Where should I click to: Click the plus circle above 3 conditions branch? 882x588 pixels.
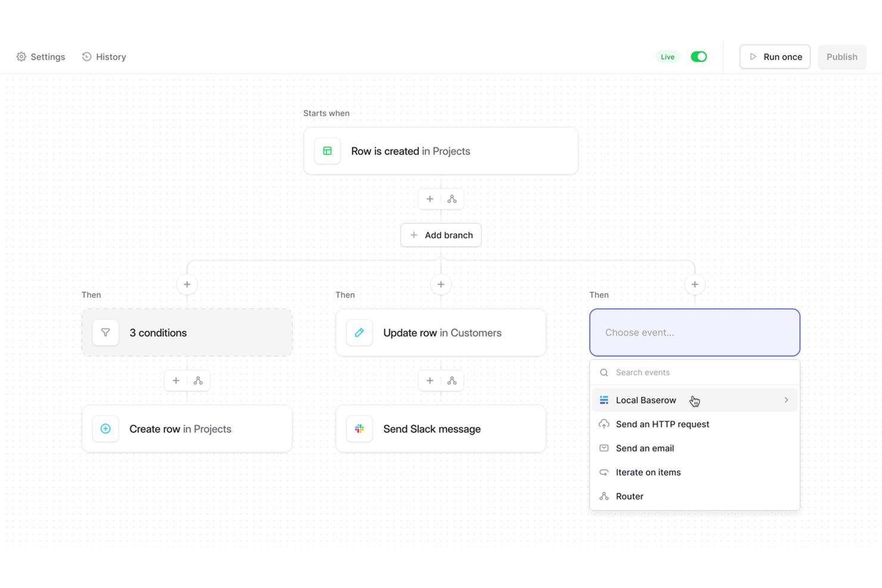(x=187, y=284)
